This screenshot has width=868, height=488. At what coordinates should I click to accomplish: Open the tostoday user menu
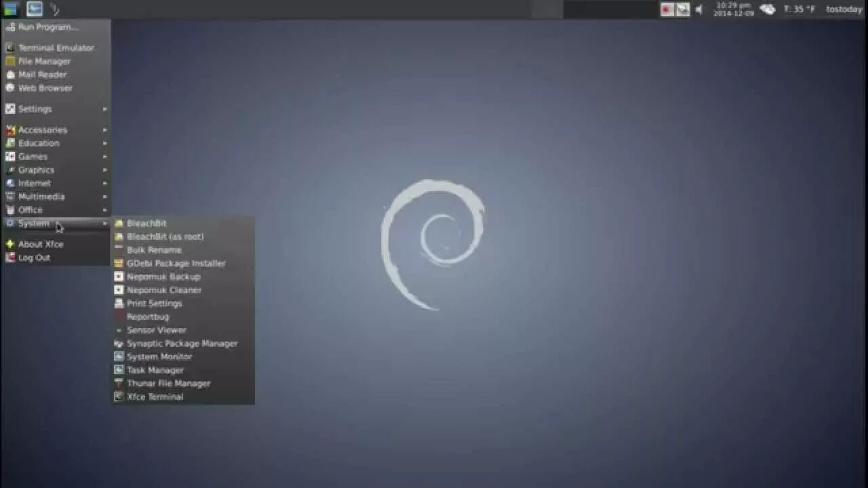844,9
